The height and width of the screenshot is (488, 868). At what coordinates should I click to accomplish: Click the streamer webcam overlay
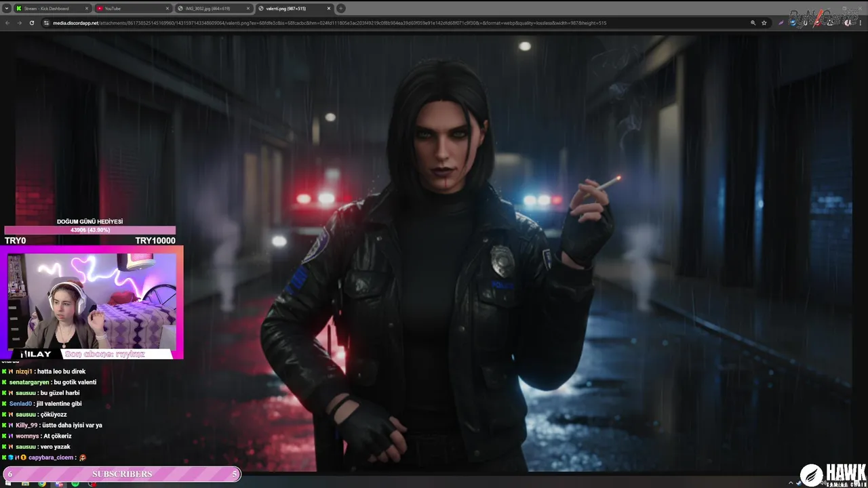coord(92,302)
